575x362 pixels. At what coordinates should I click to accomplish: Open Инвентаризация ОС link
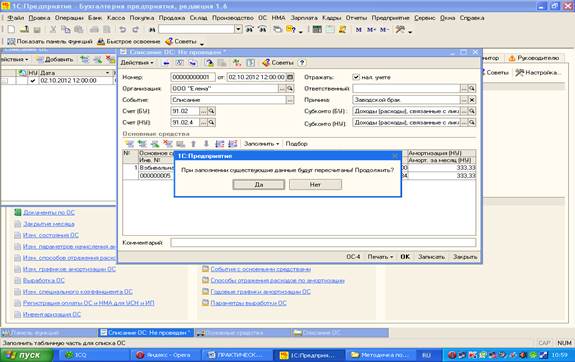pos(52,314)
